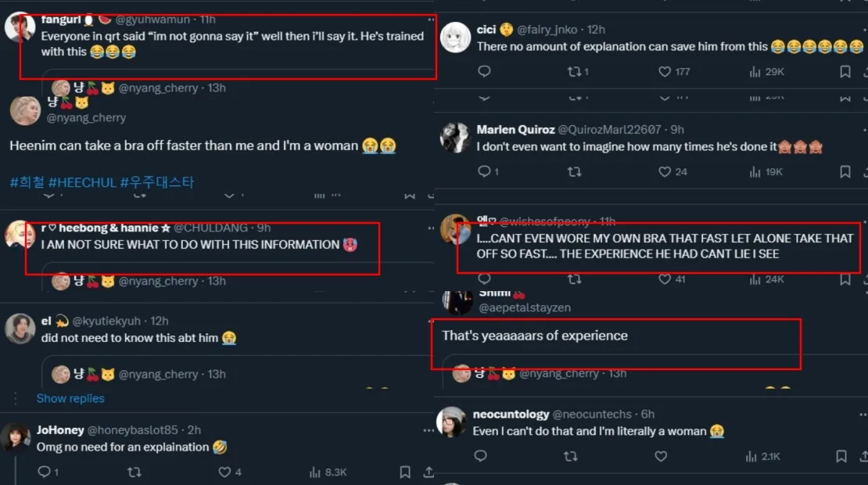
Task: Repost JoHoney's tweet via retweet icon
Action: [134, 472]
